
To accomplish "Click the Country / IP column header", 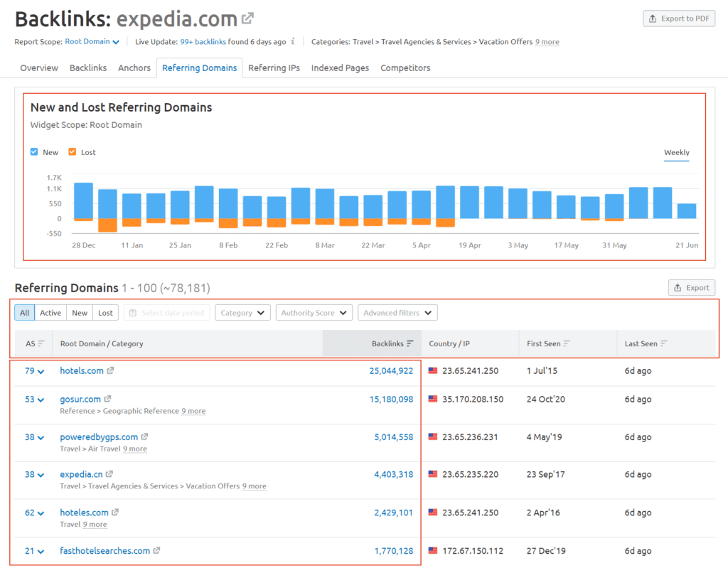I will coord(449,343).
